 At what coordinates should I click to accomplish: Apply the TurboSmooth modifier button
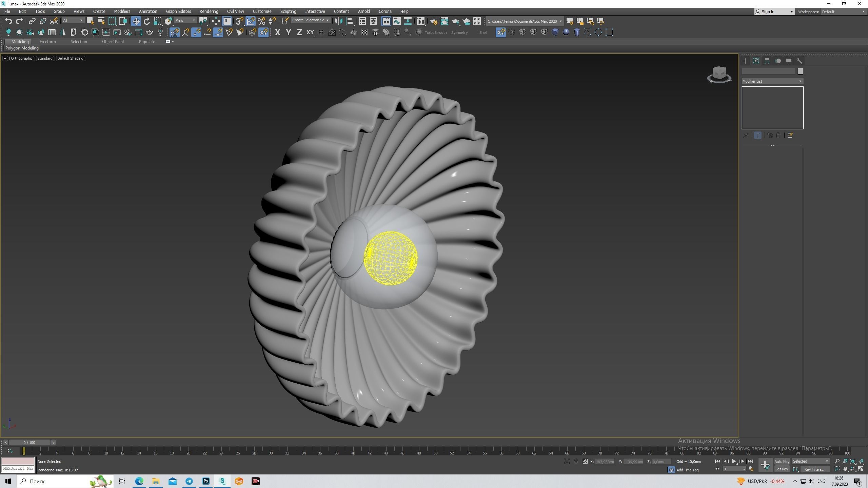435,33
